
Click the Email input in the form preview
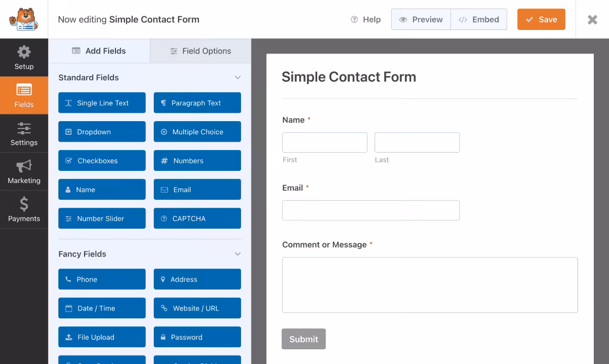[371, 210]
